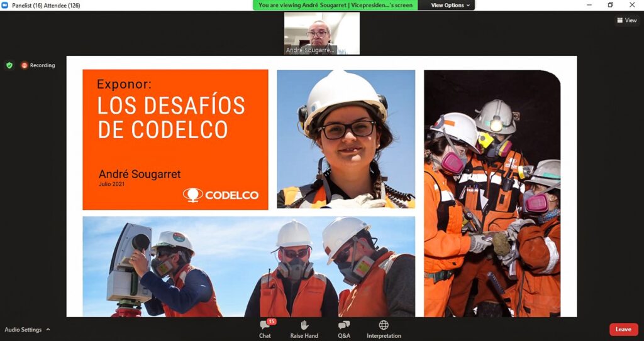
Task: Restore down the Zoom window
Action: [x=610, y=5]
